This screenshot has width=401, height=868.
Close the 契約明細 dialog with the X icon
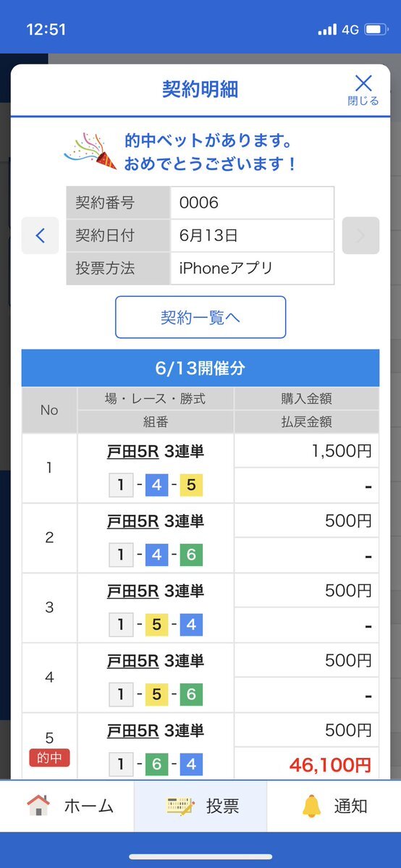tap(363, 84)
